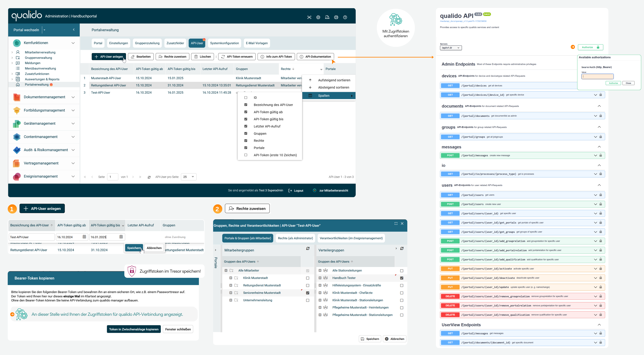Select Aufsteigend sortieren menu entry
644x355 pixels.
[329, 80]
